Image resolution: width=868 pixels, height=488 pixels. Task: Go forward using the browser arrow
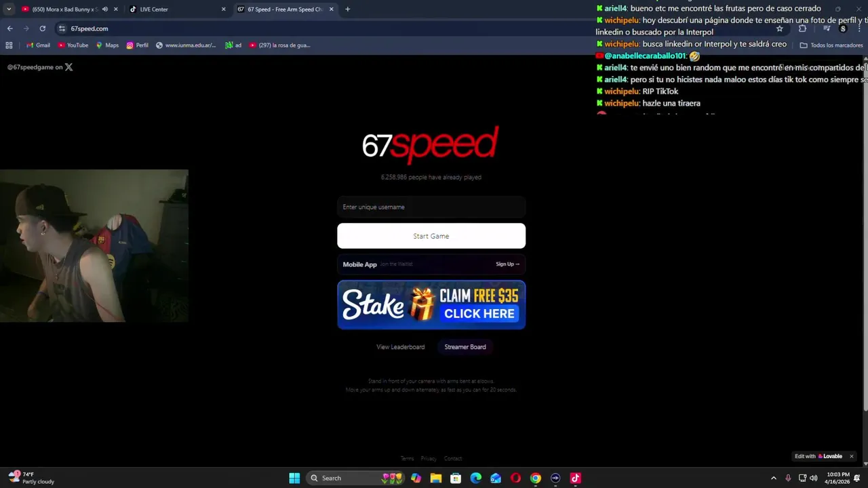(x=26, y=28)
